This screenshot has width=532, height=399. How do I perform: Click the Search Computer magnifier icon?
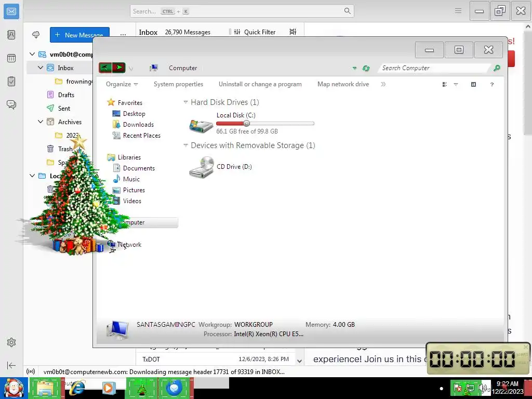tap(497, 68)
